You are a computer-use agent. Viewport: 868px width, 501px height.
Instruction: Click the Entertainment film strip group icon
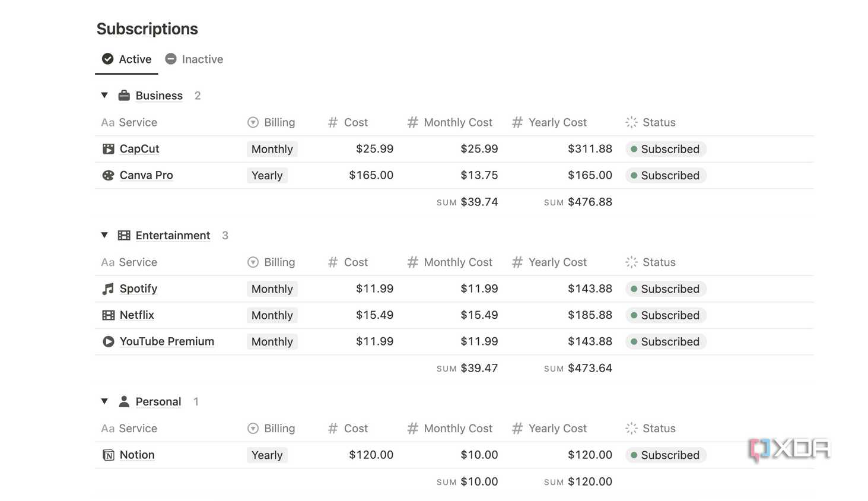tap(124, 235)
